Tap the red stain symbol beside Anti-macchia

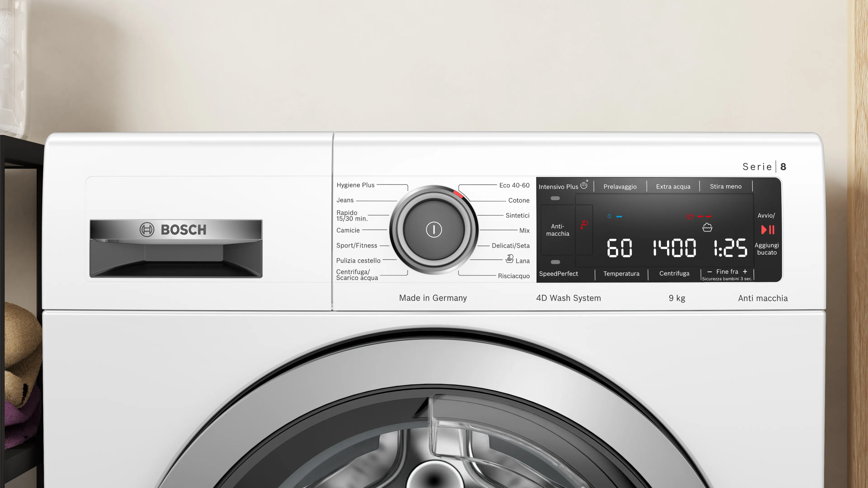point(584,224)
